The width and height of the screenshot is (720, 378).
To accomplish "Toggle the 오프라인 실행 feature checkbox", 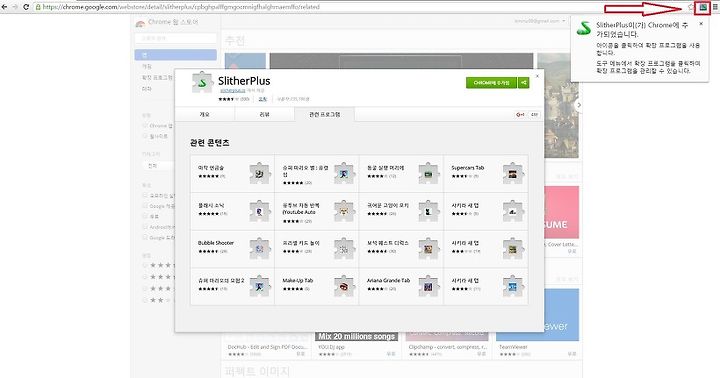I will click(x=145, y=196).
